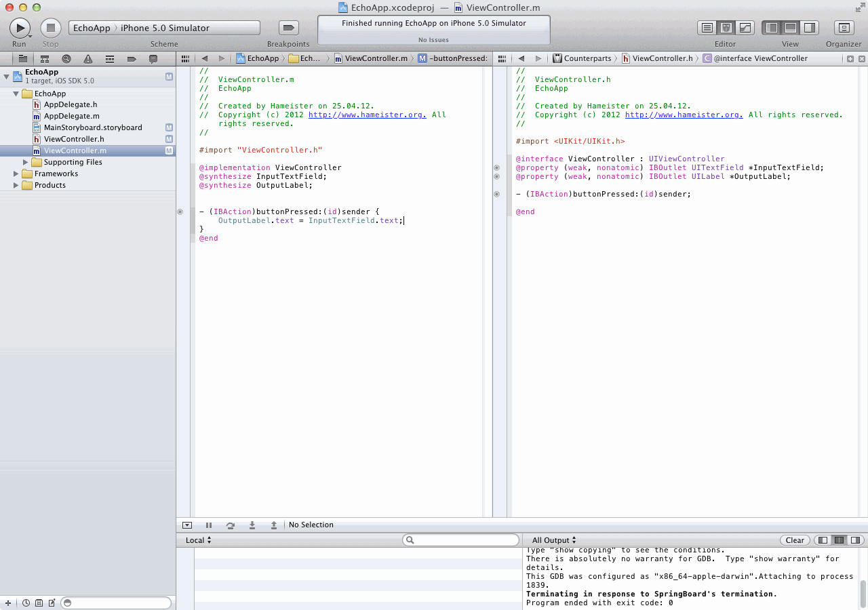Open the hameister.org link in ViewController.m

coord(367,115)
